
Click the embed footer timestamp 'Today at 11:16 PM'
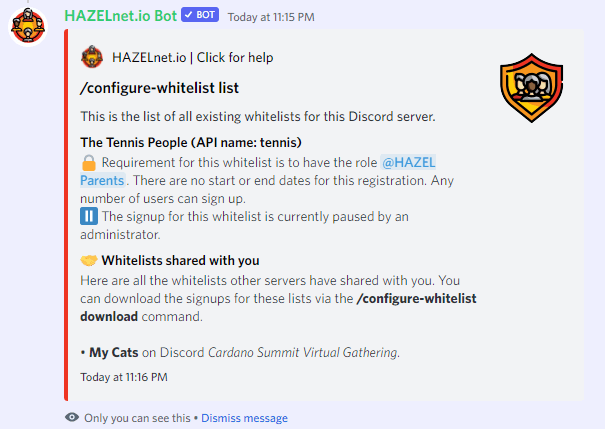click(124, 377)
